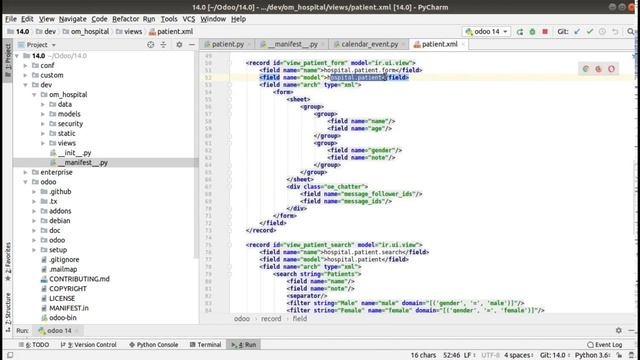Click record breadcrumb below editor

point(271,319)
